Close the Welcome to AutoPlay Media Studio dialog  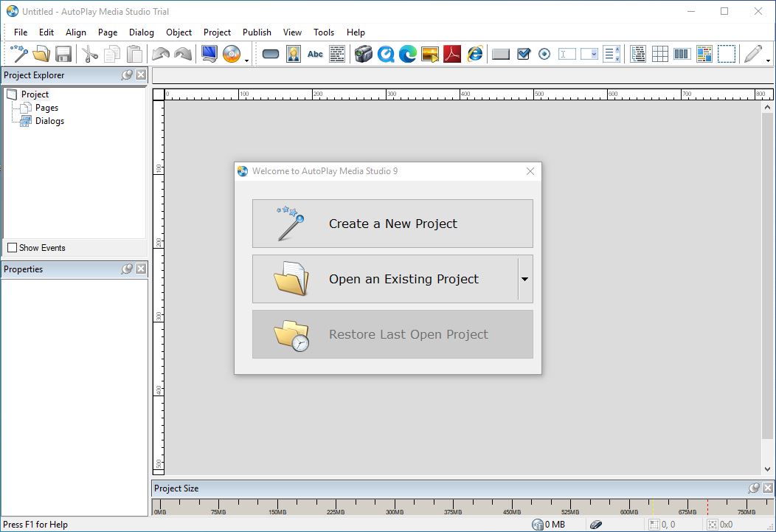coord(530,171)
